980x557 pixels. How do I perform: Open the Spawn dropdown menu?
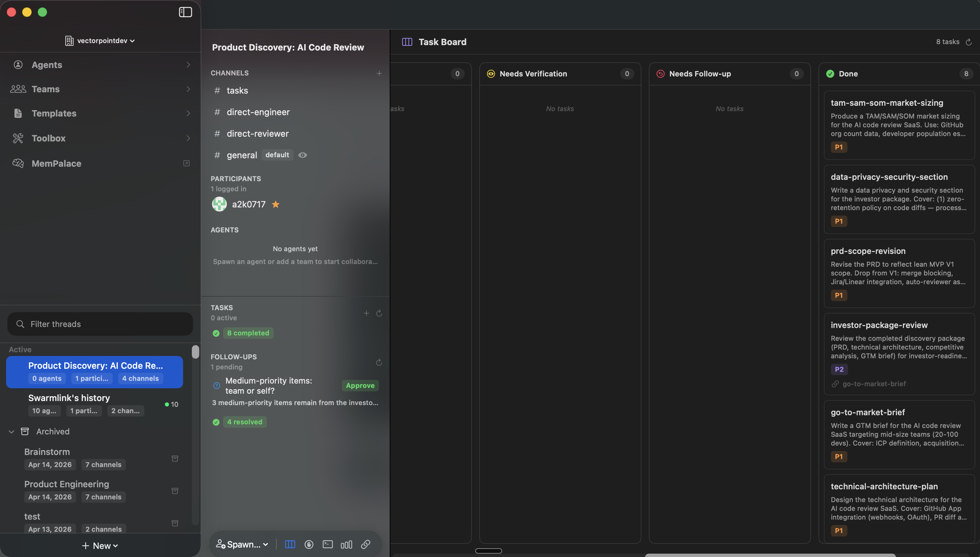[242, 545]
